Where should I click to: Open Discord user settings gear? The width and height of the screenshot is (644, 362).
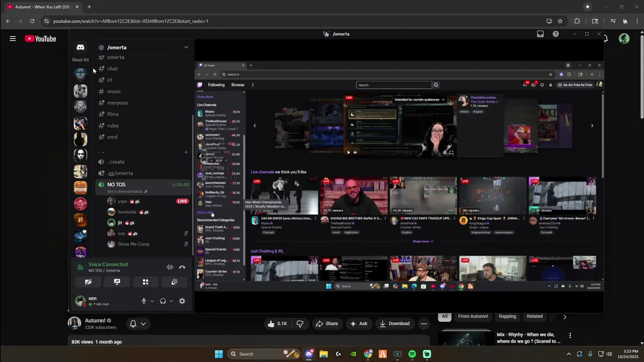(x=182, y=301)
